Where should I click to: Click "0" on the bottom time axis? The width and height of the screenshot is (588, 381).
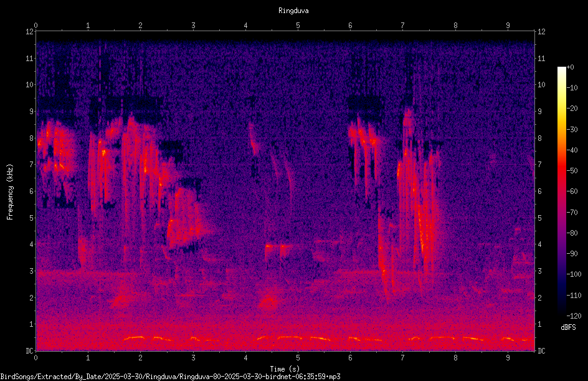pos(36,358)
